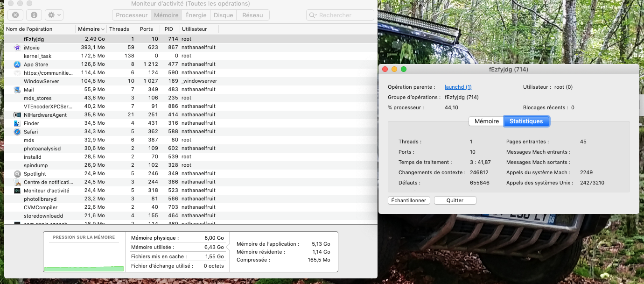Viewport: 644px width, 284px height.
Task: Click the 24273210 Unix calls value
Action: click(x=592, y=183)
